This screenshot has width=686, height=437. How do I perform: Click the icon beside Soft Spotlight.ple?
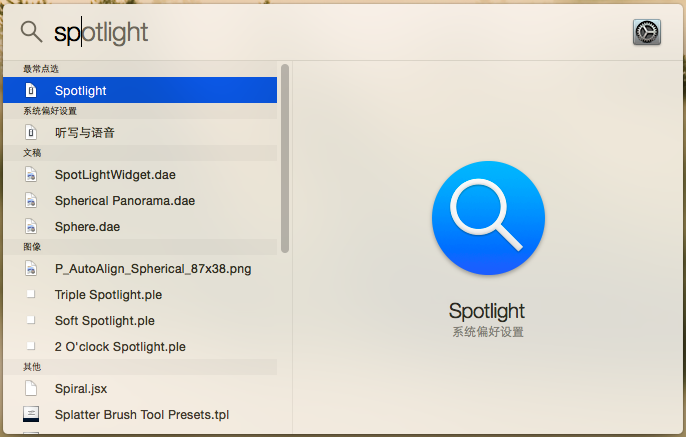tap(31, 320)
